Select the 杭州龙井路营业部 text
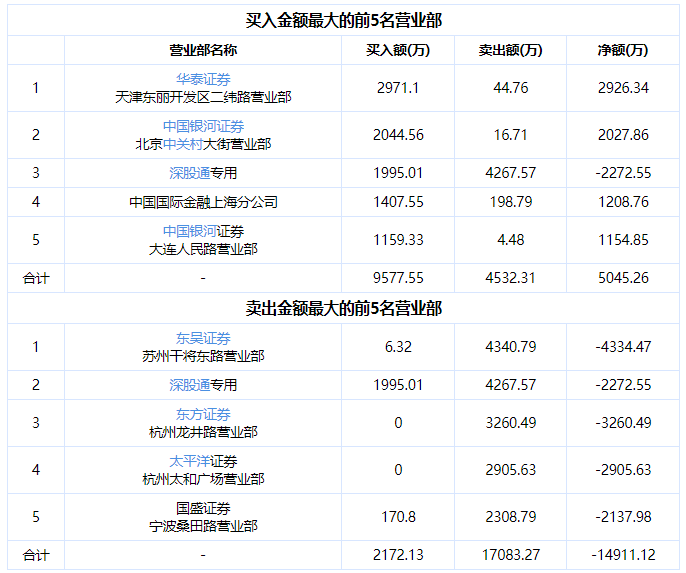 point(203,432)
